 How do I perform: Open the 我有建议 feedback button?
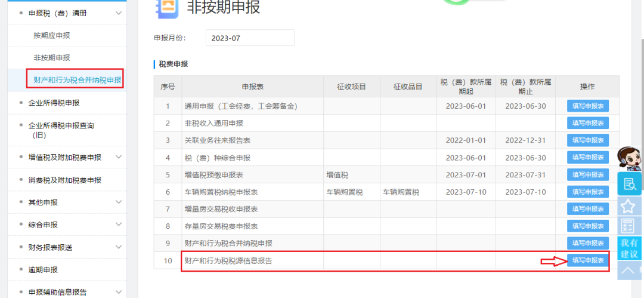tap(630, 248)
